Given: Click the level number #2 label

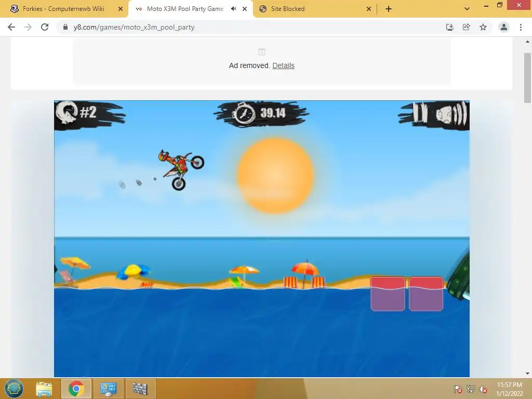Looking at the screenshot, I should click(88, 112).
